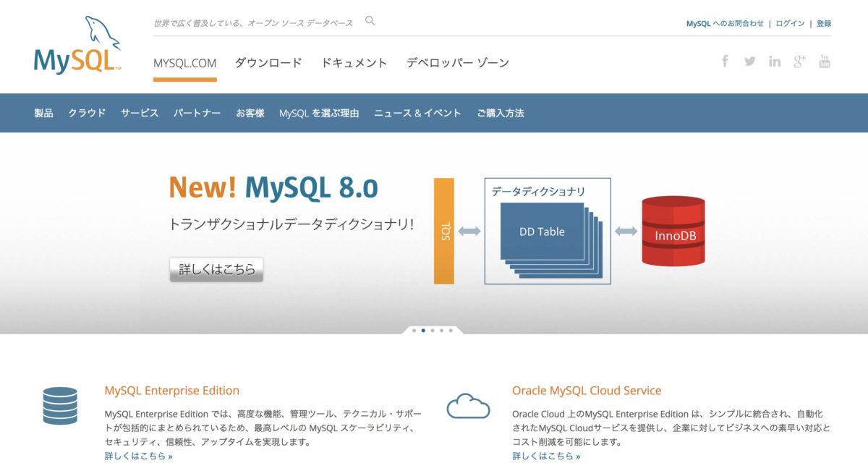The height and width of the screenshot is (471, 868).
Task: Click the 詳しくはこちら banner button
Action: (217, 269)
